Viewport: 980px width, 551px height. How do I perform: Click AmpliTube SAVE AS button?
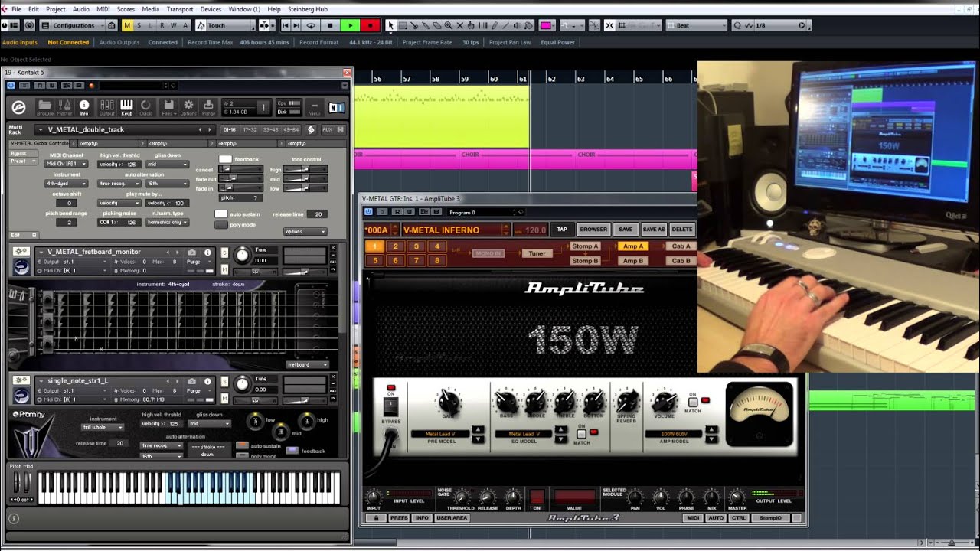[653, 230]
